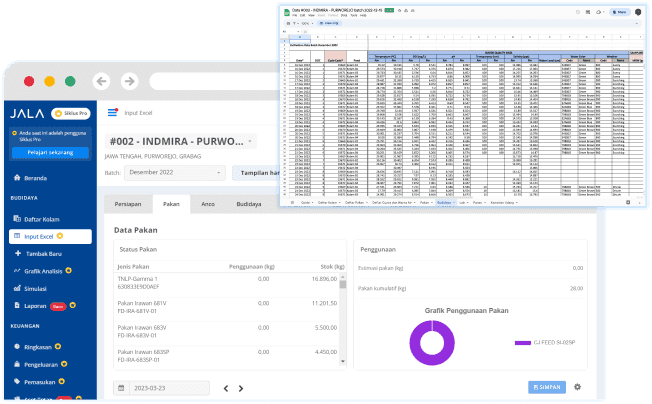
Task: Select the Budidaya tab
Action: click(248, 204)
